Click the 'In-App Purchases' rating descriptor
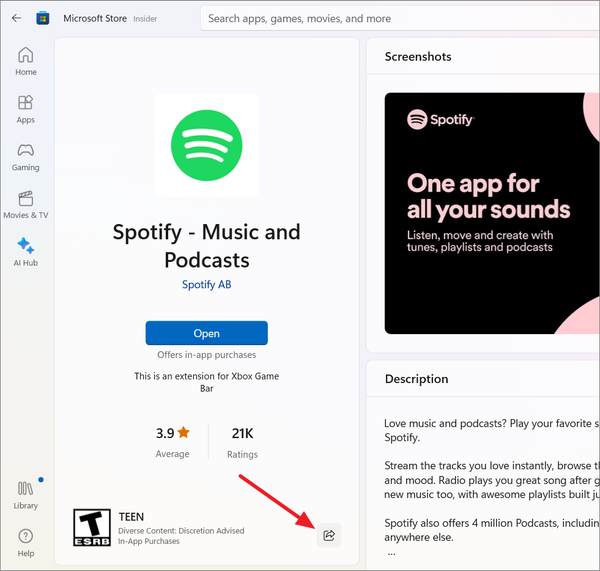The width and height of the screenshot is (600, 571). point(148,541)
